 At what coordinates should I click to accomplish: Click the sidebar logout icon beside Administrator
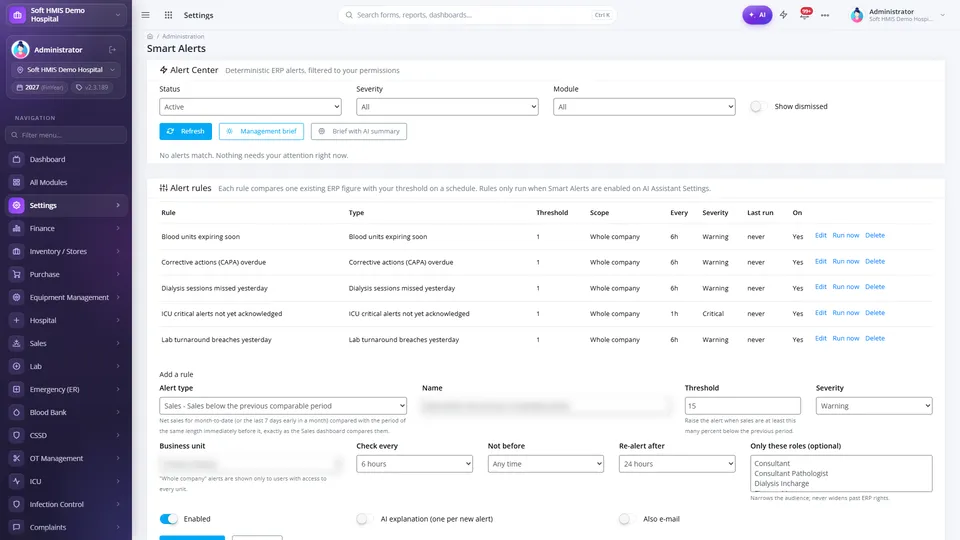[113, 50]
